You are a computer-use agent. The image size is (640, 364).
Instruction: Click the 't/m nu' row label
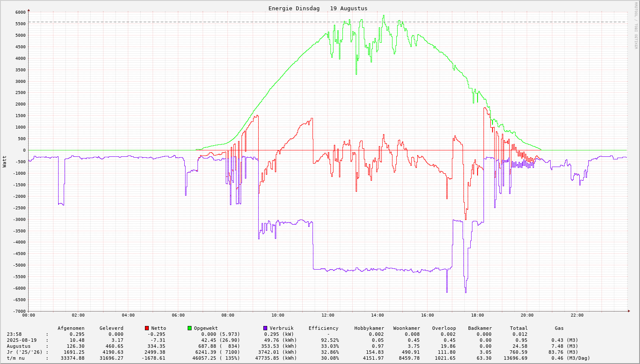pos(15,358)
